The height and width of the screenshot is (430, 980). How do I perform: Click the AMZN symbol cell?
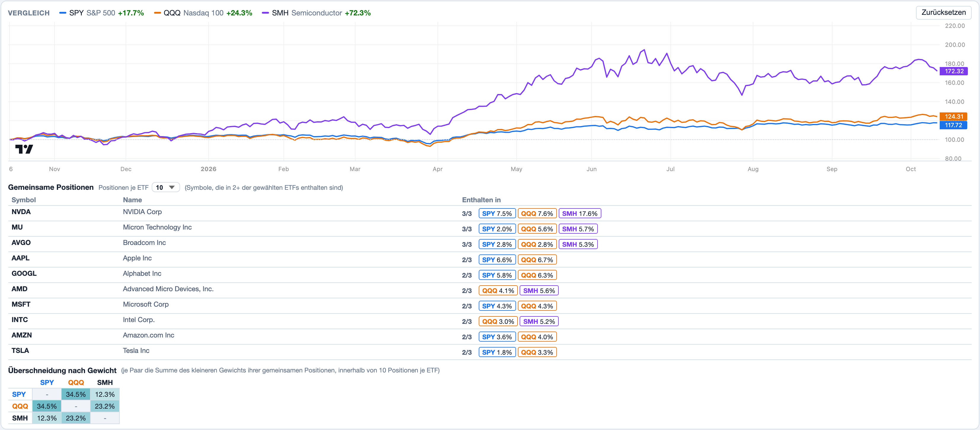[22, 335]
